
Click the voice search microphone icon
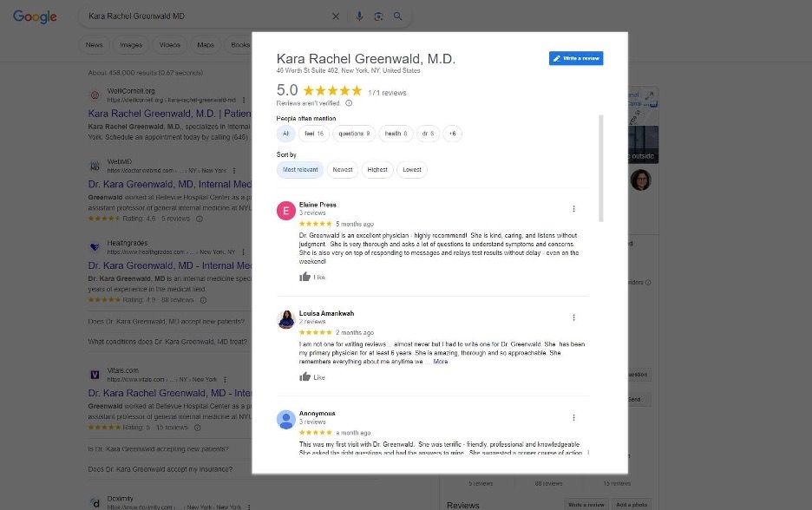tap(359, 16)
